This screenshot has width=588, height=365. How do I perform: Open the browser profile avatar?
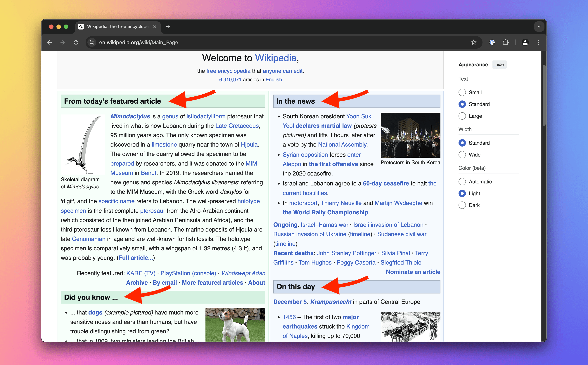coord(525,42)
